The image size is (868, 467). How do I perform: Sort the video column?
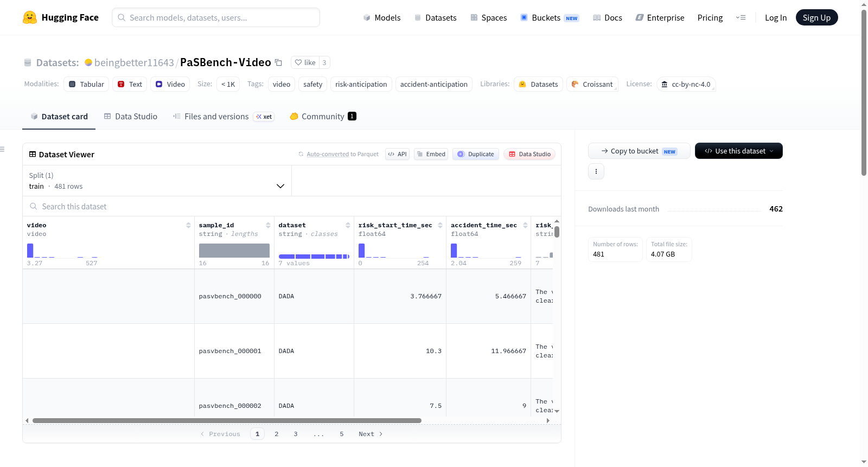click(x=188, y=225)
